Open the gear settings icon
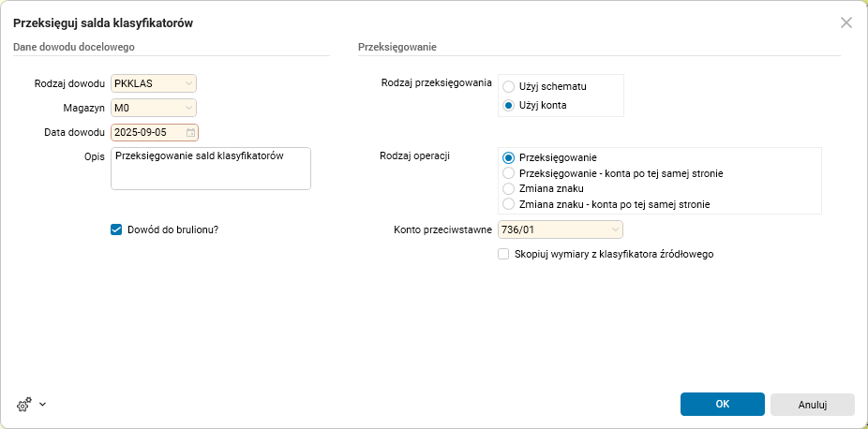The width and height of the screenshot is (868, 429). coord(23,404)
